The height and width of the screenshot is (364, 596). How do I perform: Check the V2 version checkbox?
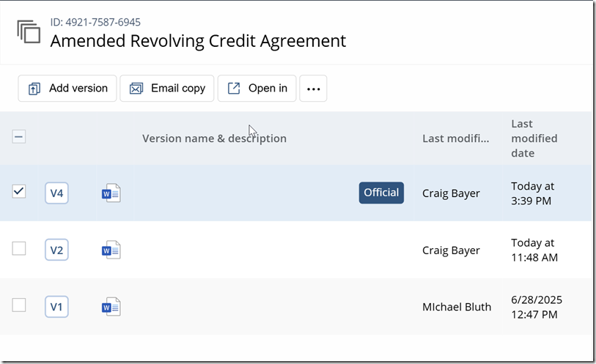click(19, 248)
